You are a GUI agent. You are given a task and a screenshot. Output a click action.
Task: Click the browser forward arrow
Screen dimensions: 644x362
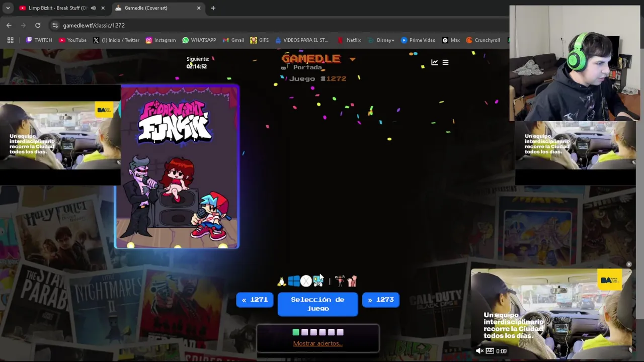pos(23,25)
